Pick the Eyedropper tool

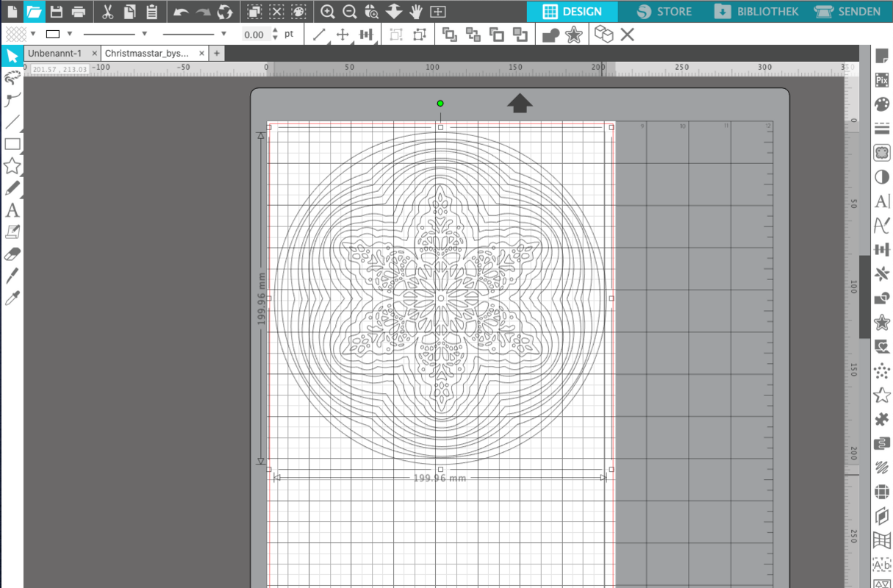tap(12, 298)
